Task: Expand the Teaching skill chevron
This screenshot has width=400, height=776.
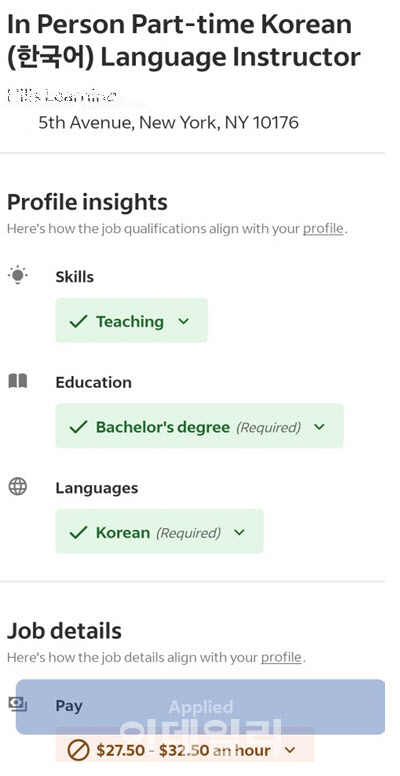Action: tap(184, 321)
